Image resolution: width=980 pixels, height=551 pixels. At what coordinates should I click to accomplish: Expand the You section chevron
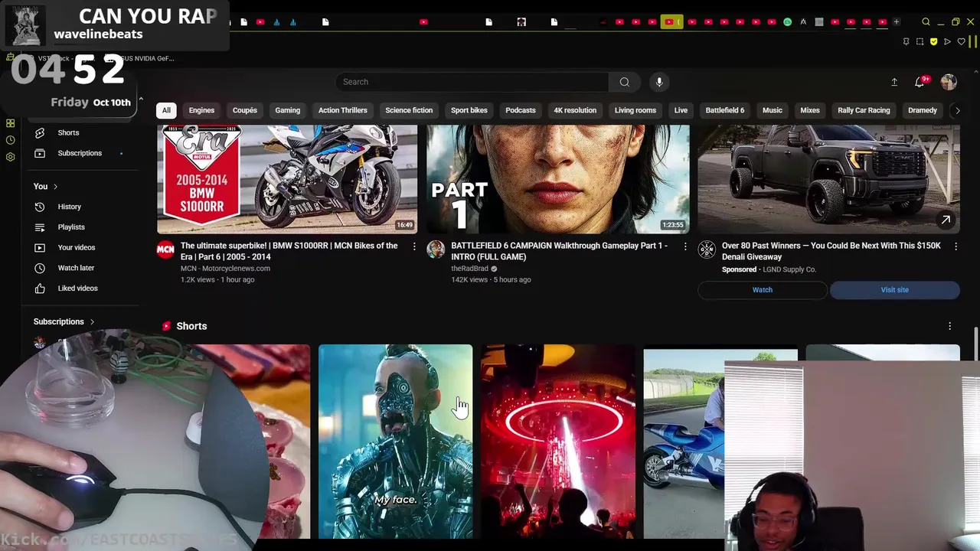coord(55,187)
